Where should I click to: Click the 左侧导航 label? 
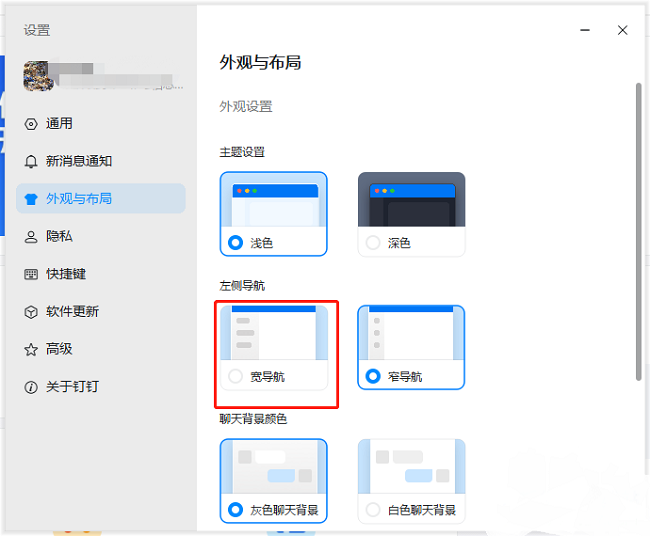[x=242, y=286]
